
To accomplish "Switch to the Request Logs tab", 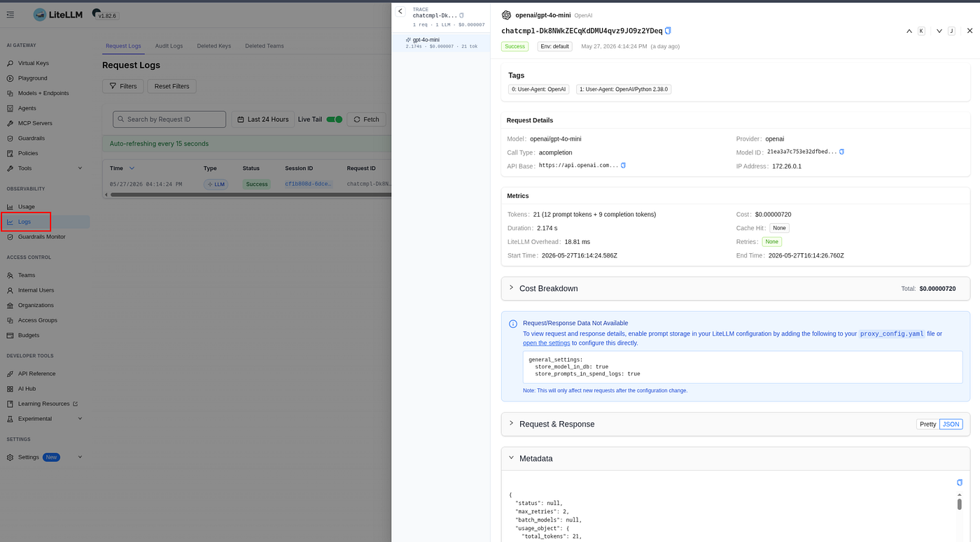I will [123, 46].
